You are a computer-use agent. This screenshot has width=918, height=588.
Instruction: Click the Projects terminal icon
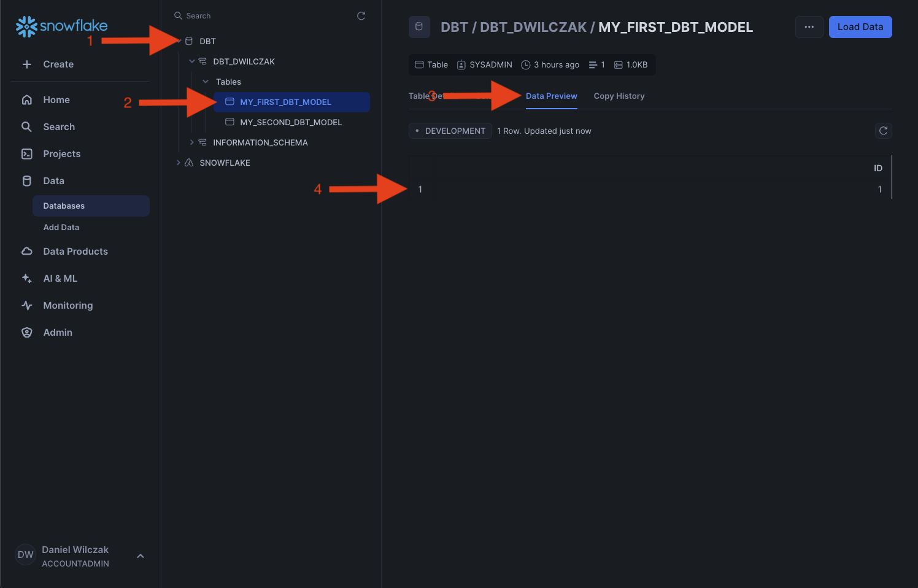coord(27,154)
